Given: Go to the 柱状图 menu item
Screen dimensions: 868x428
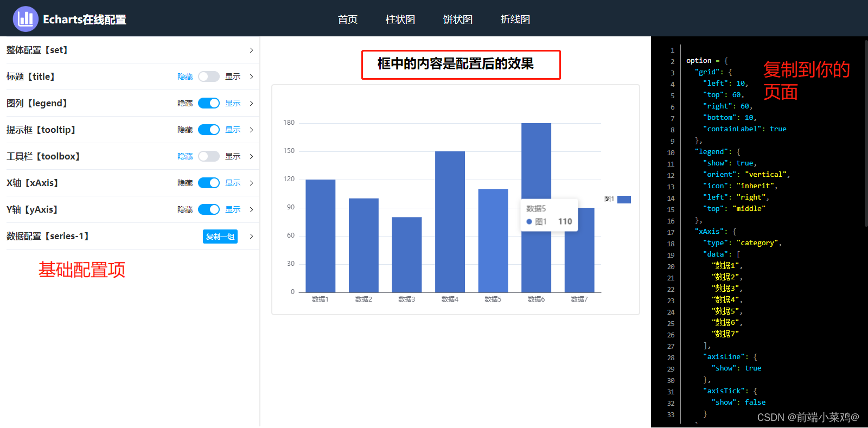Looking at the screenshot, I should [x=400, y=20].
